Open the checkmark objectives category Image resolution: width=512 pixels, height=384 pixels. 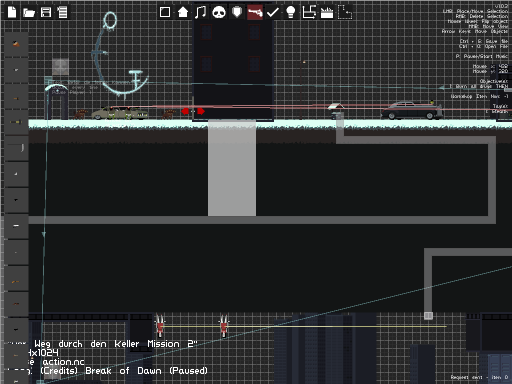[x=273, y=12]
